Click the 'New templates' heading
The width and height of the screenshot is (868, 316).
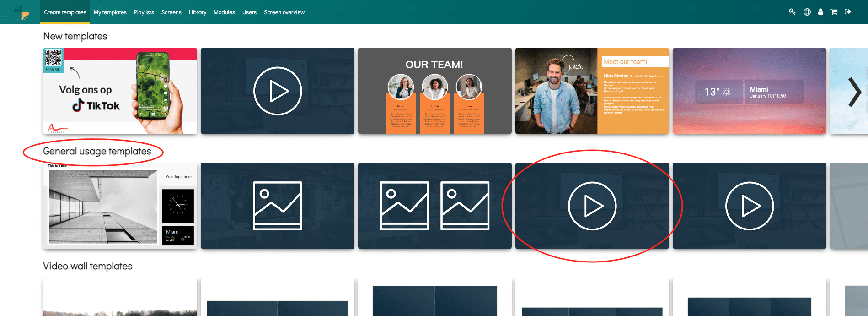tap(75, 36)
